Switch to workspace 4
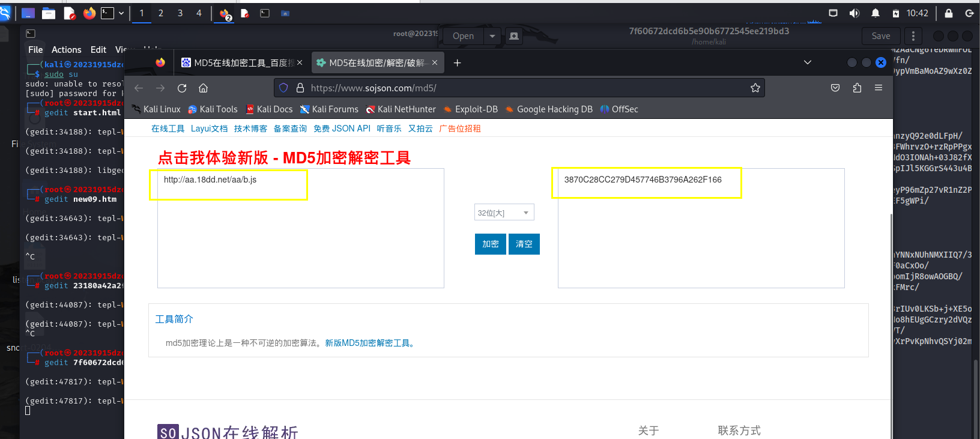 click(199, 13)
